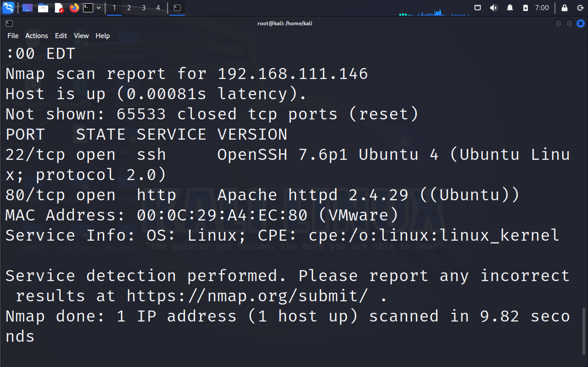Screen dimensions: 588x367
Task: Click the 'VERSION' column header text
Action: coord(252,135)
